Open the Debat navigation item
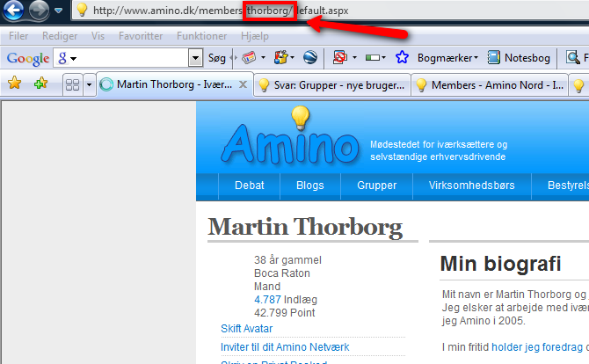 point(250,186)
